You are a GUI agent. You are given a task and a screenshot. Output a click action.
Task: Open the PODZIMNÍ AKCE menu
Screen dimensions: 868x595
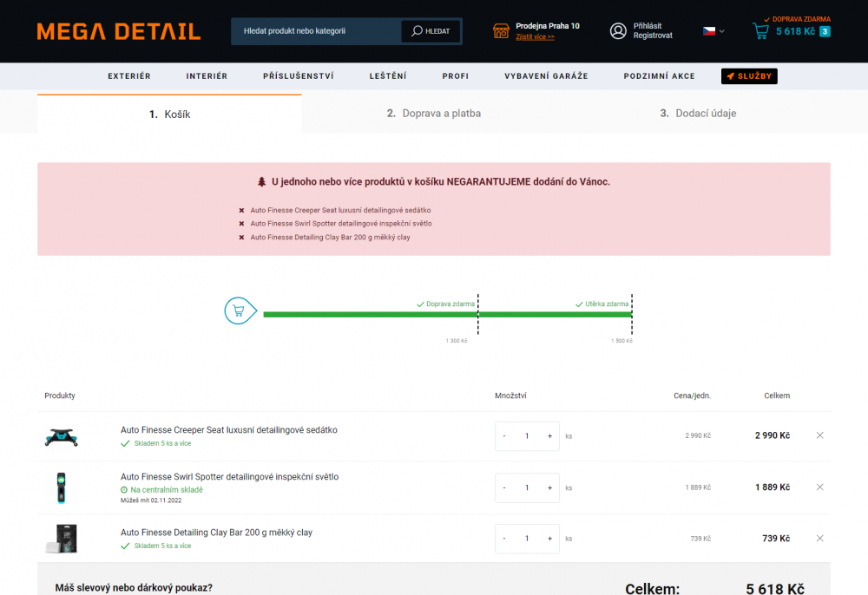(x=660, y=76)
